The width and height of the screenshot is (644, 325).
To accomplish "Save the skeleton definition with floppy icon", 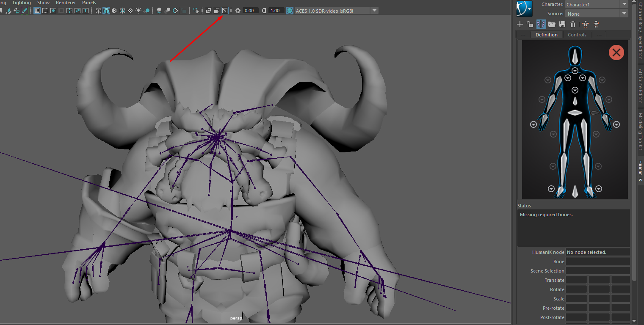I will pos(562,25).
